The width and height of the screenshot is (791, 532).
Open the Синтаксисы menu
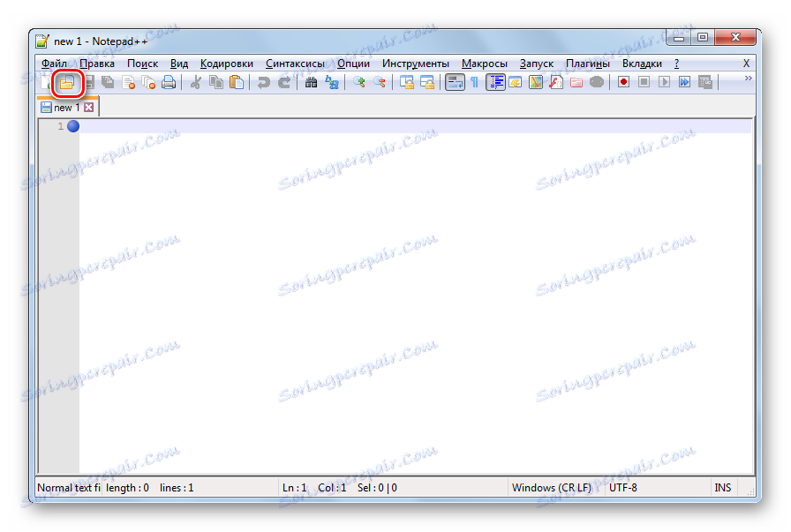pos(295,64)
